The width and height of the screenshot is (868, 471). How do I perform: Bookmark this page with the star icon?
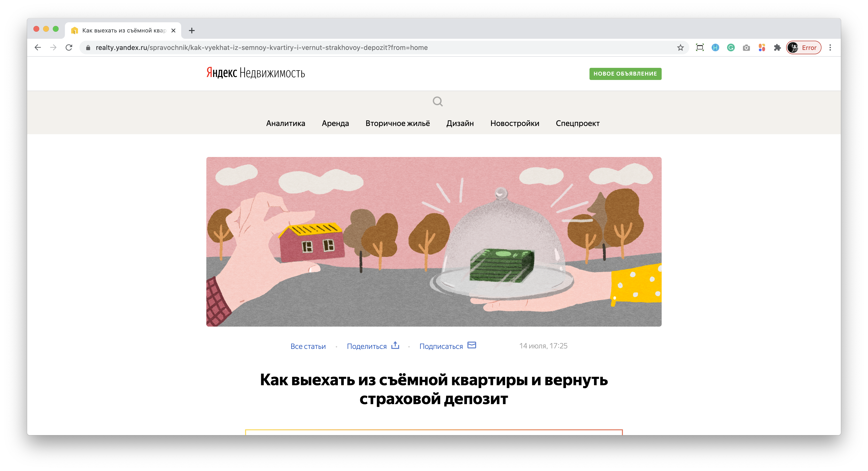click(x=680, y=47)
